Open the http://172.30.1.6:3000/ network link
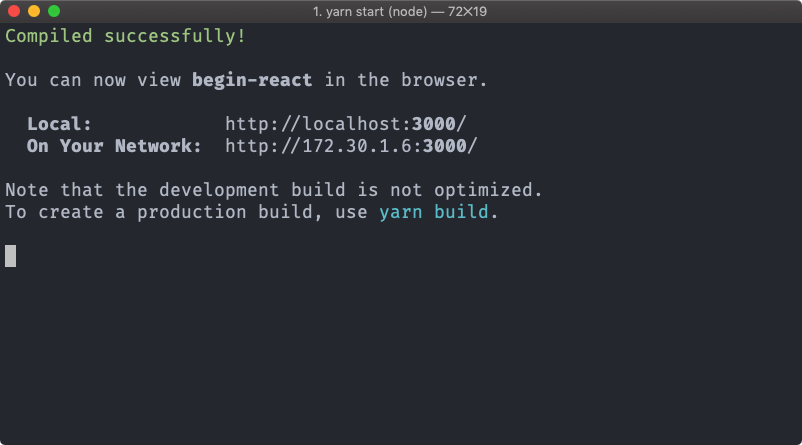 click(x=351, y=146)
